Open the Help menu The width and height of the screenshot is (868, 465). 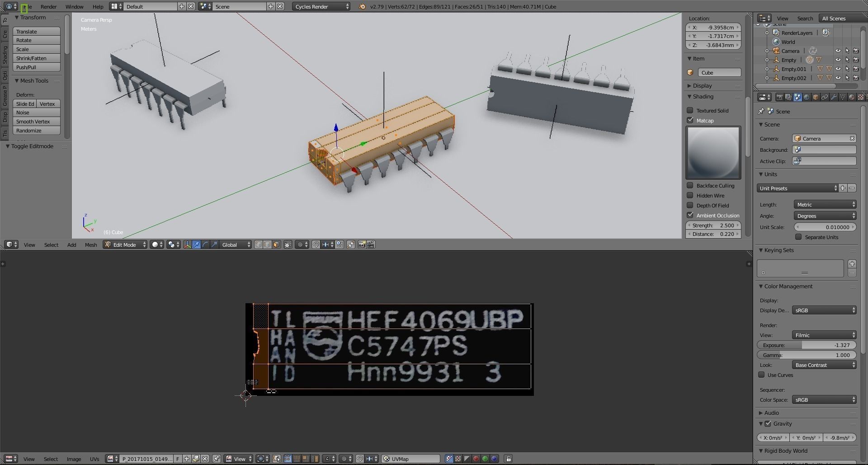coord(98,6)
